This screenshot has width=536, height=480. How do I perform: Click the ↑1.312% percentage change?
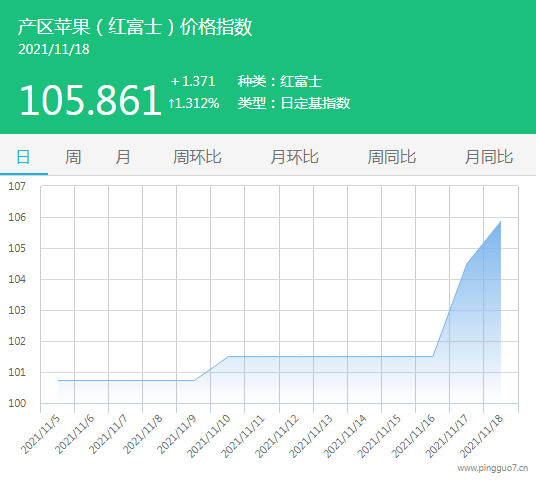coord(193,103)
